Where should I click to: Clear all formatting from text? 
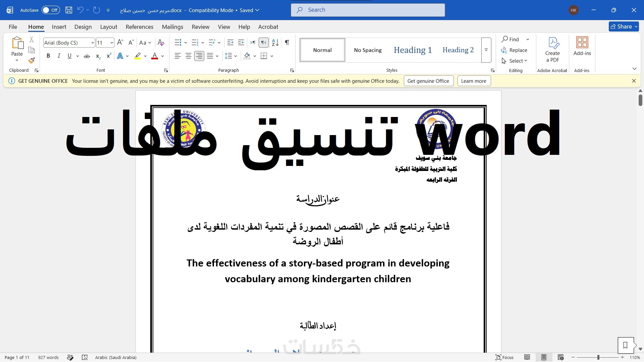[161, 43]
